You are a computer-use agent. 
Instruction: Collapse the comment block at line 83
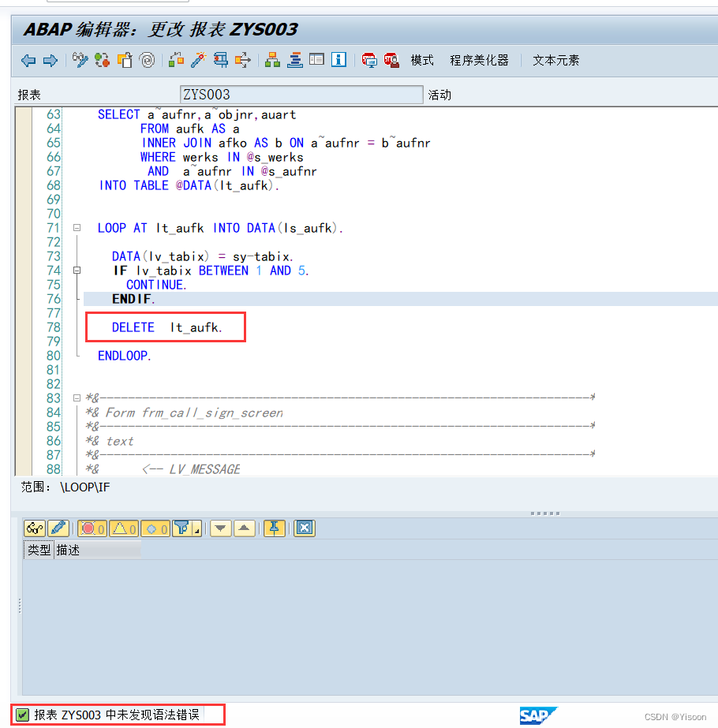77,398
